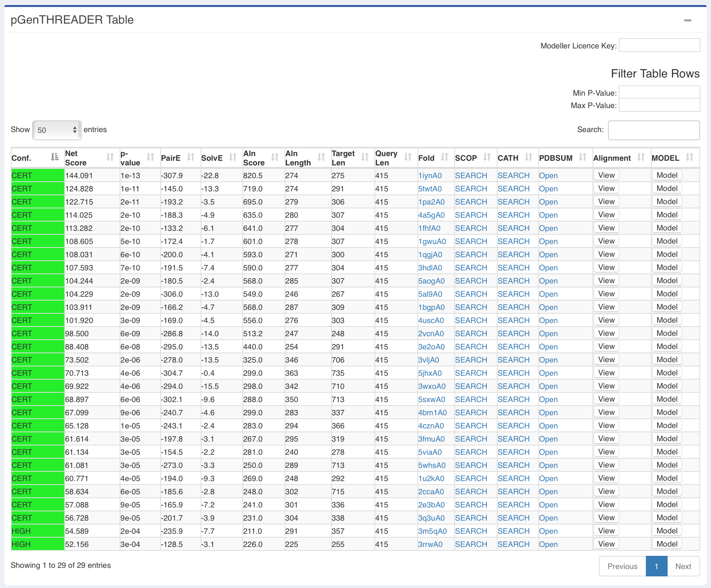Sort table by Fold column
The image size is (711, 588).
coord(436,158)
